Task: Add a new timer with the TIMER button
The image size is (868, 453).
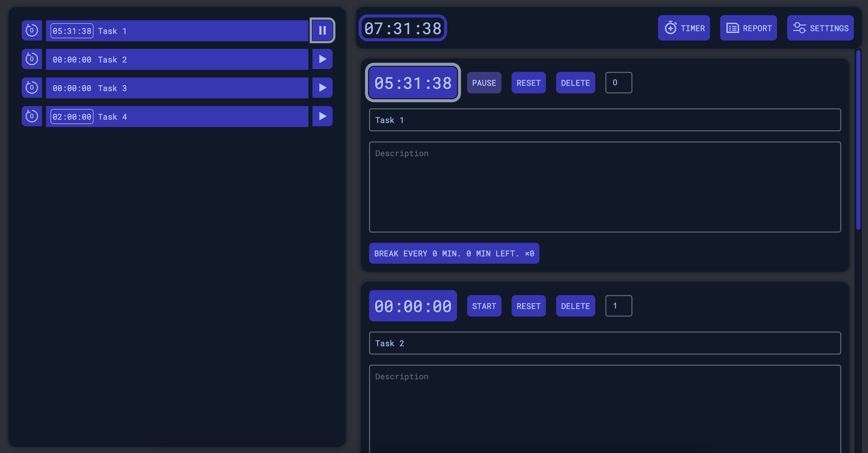Action: coord(684,28)
